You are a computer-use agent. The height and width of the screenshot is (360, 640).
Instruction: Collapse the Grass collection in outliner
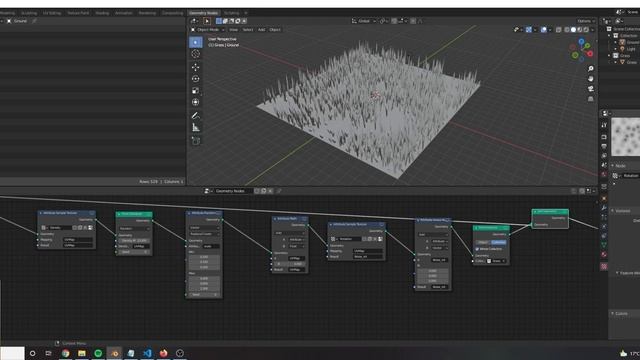609,56
